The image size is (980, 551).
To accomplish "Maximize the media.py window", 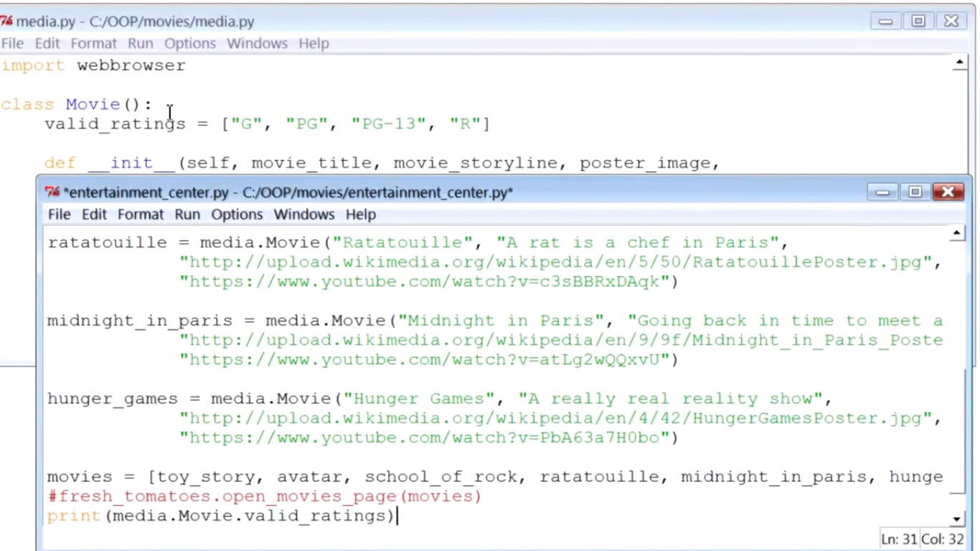I will (x=918, y=21).
